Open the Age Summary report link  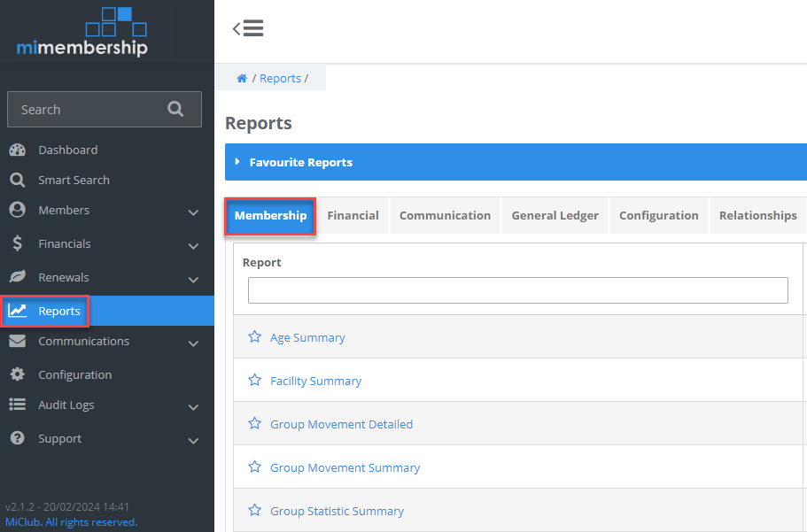pyautogui.click(x=307, y=338)
